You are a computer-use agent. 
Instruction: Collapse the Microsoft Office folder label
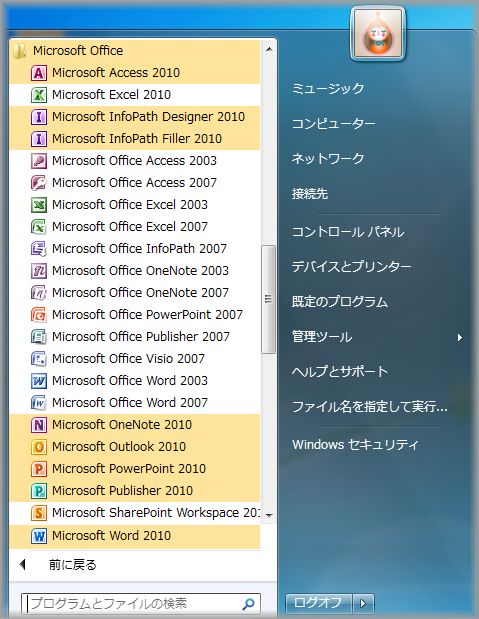[78, 51]
